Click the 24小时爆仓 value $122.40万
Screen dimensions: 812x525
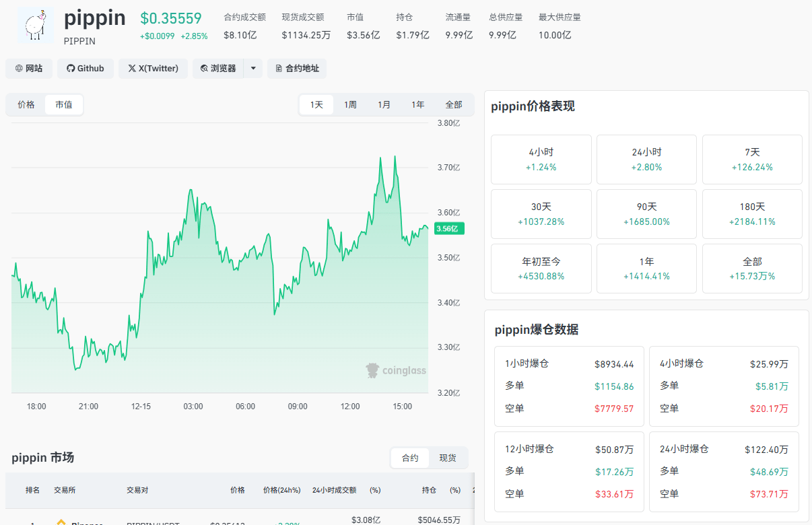click(x=766, y=449)
